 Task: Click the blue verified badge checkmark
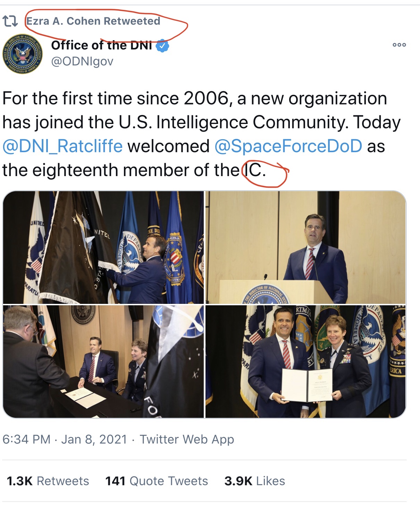click(x=162, y=45)
